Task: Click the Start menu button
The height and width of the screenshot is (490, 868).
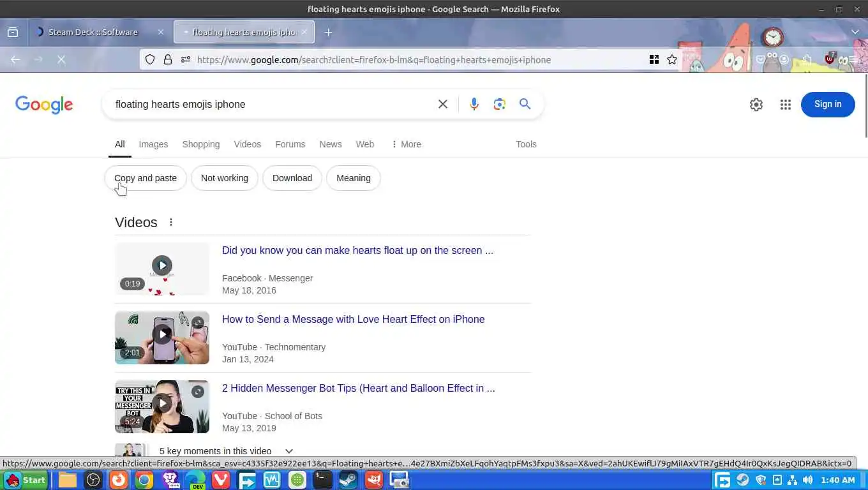Action: [x=26, y=480]
